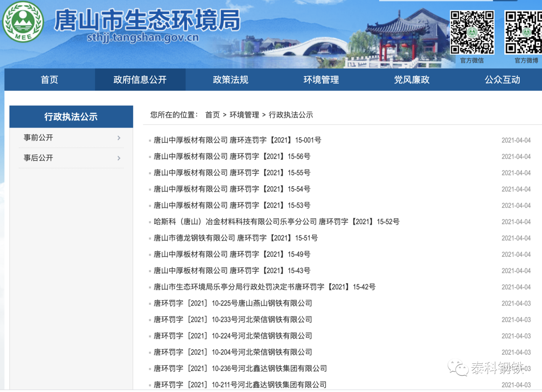Click 环境管理 in the breadcrumb path
Screen dimensions: 542x392
pos(244,115)
